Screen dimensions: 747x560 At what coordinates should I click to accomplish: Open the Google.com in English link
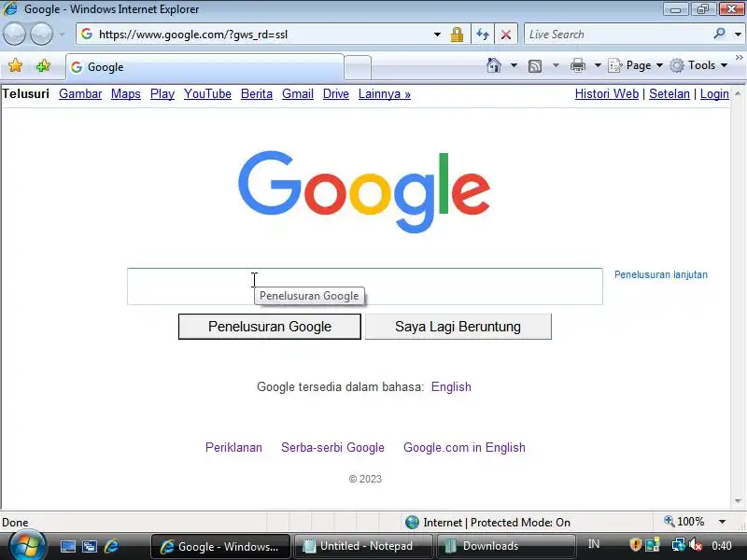click(x=464, y=448)
